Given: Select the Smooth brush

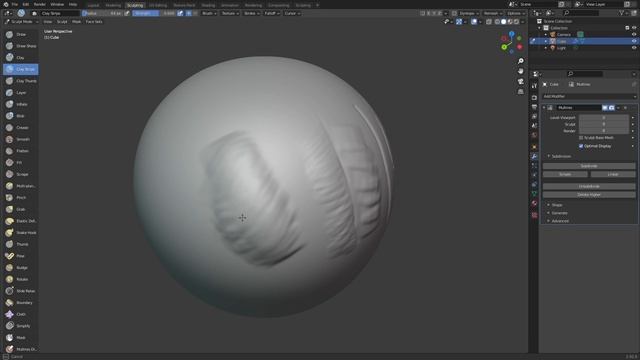Looking at the screenshot, I should 20,139.
